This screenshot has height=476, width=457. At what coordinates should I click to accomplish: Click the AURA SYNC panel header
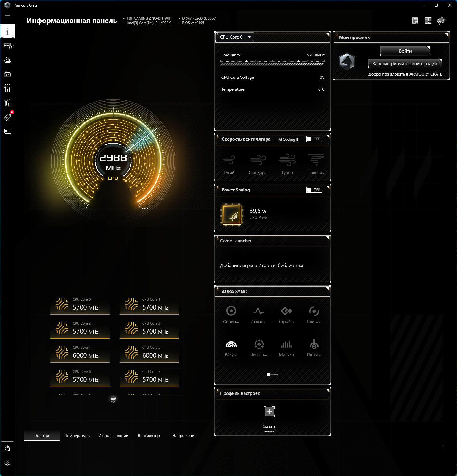coord(272,292)
